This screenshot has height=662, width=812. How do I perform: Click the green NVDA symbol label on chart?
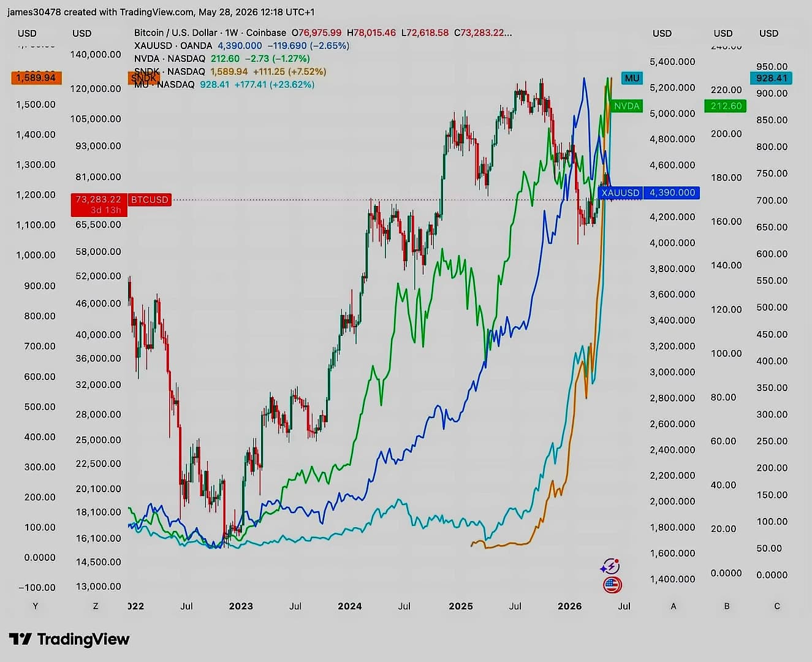(626, 106)
